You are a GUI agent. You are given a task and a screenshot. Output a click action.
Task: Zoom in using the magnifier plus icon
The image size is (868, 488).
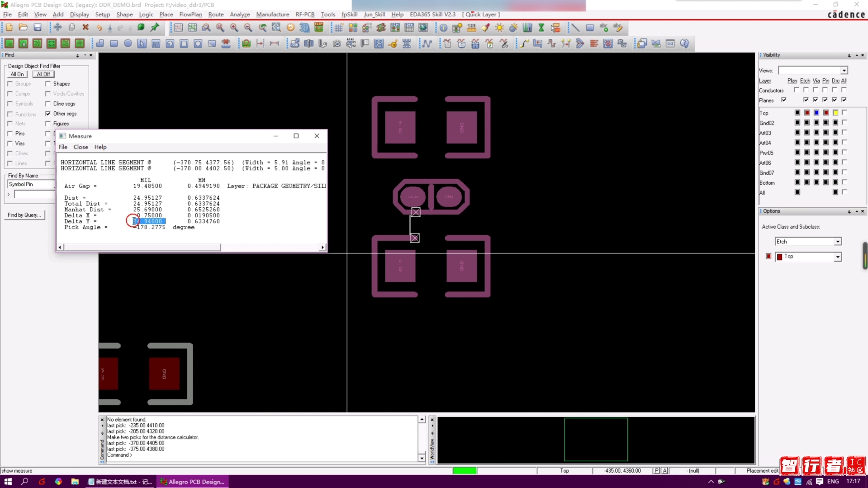(x=234, y=28)
